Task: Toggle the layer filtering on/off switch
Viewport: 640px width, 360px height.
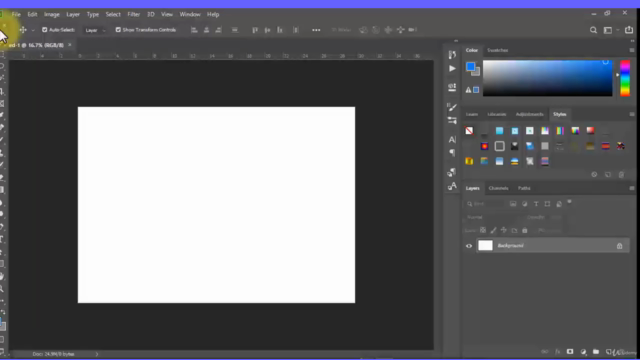Action: coord(569,202)
